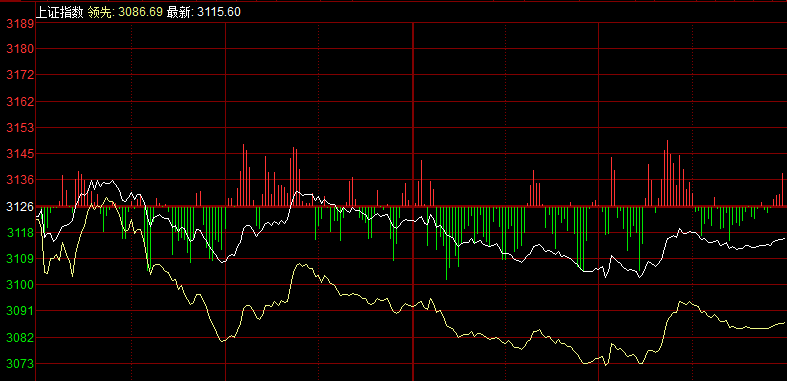Viewport: 787px width, 381px height.
Task: Select the 3172 price axis label
Action: pyautogui.click(x=21, y=75)
